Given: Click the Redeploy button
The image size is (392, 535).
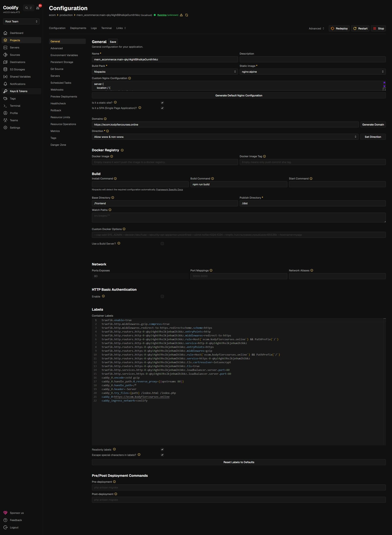Looking at the screenshot, I should [339, 28].
